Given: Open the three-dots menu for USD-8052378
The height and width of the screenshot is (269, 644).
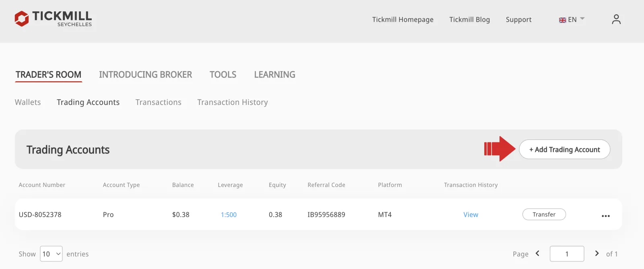Looking at the screenshot, I should (606, 216).
